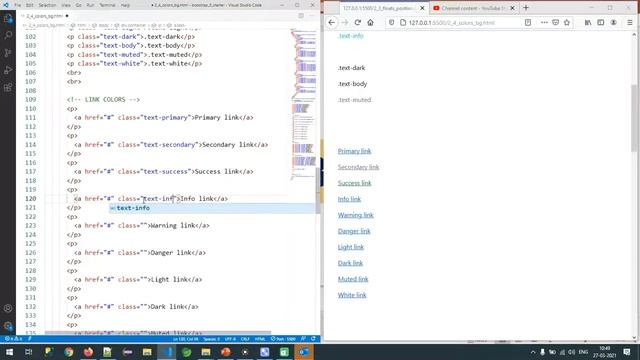Click the Info link in the browser

pos(349,199)
